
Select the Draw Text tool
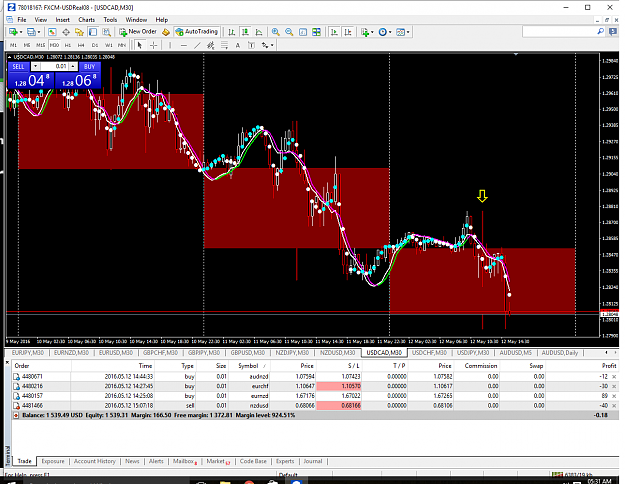pyautogui.click(x=238, y=45)
